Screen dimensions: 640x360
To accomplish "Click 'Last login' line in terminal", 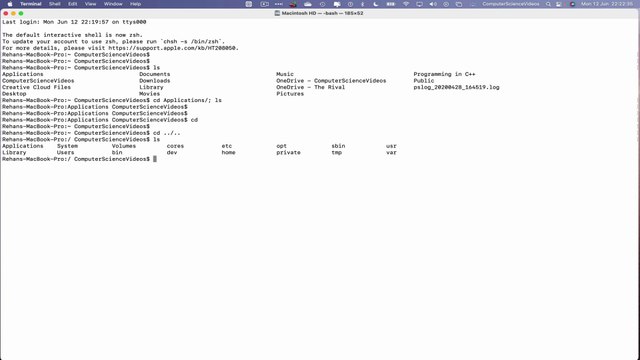I will pos(74,22).
